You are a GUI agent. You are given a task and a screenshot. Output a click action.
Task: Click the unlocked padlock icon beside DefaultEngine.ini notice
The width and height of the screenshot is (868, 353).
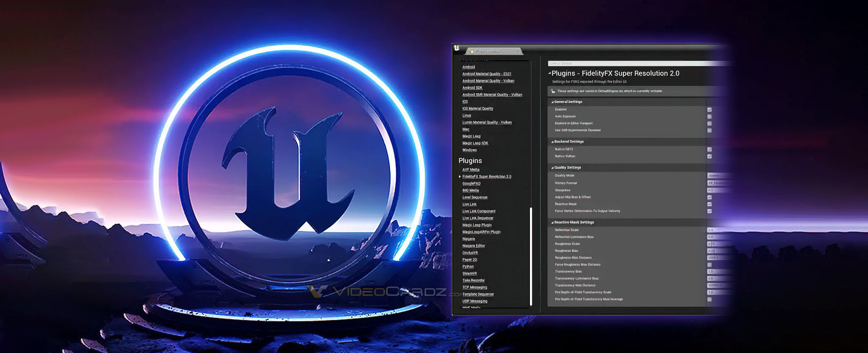coord(553,91)
